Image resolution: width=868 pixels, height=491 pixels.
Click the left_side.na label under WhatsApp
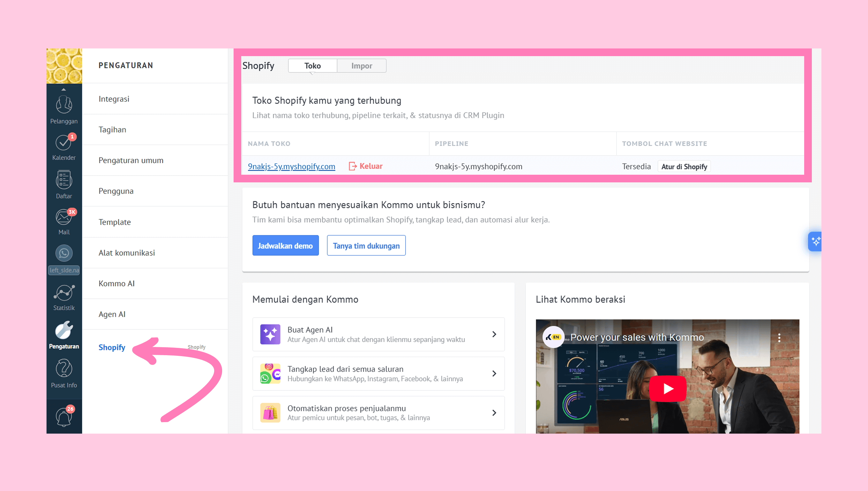pyautogui.click(x=64, y=270)
